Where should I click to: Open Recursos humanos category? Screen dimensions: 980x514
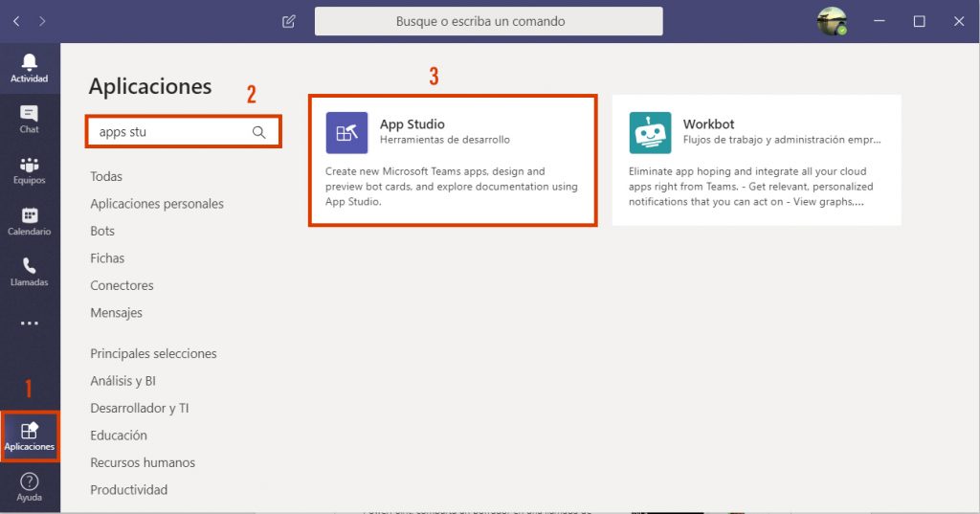[143, 462]
